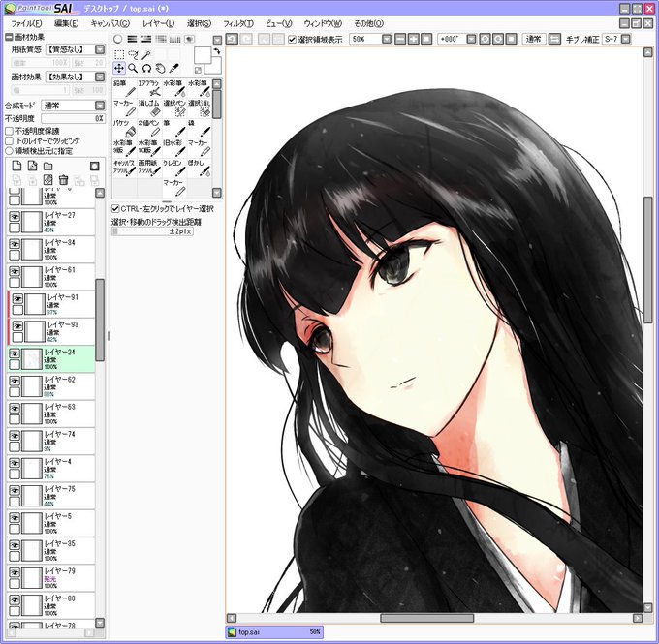Hide layer レイヤー91

[x=17, y=298]
